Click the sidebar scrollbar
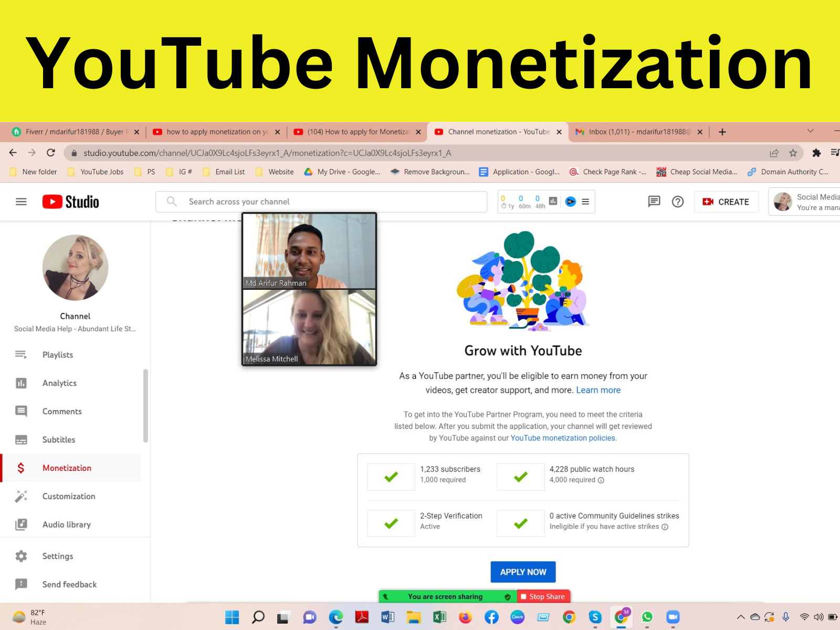 tap(145, 406)
